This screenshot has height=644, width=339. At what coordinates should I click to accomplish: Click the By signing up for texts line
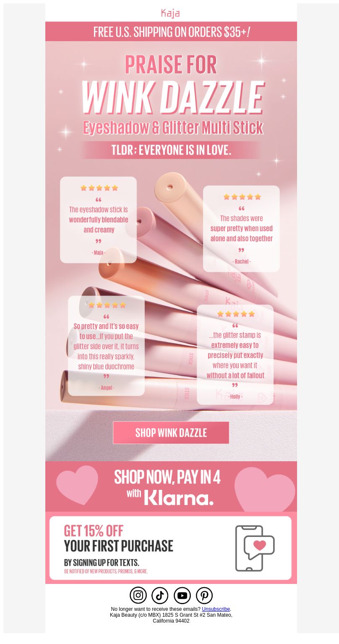102,562
